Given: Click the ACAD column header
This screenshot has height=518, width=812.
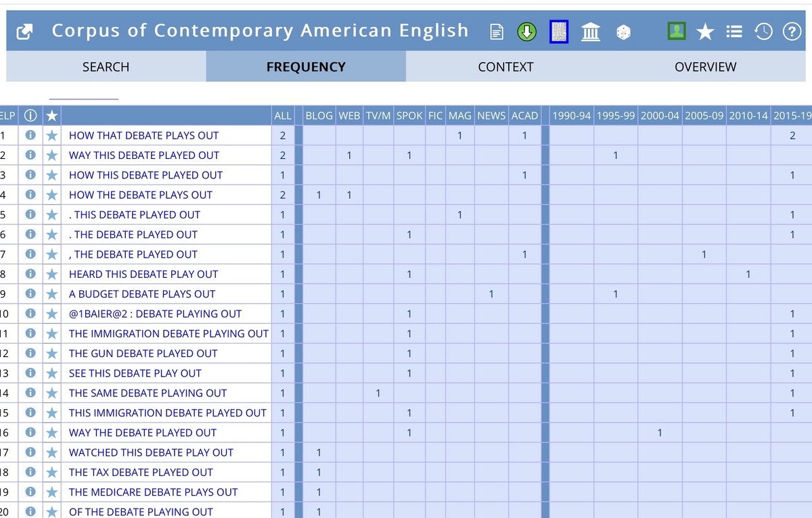Looking at the screenshot, I should point(524,116).
